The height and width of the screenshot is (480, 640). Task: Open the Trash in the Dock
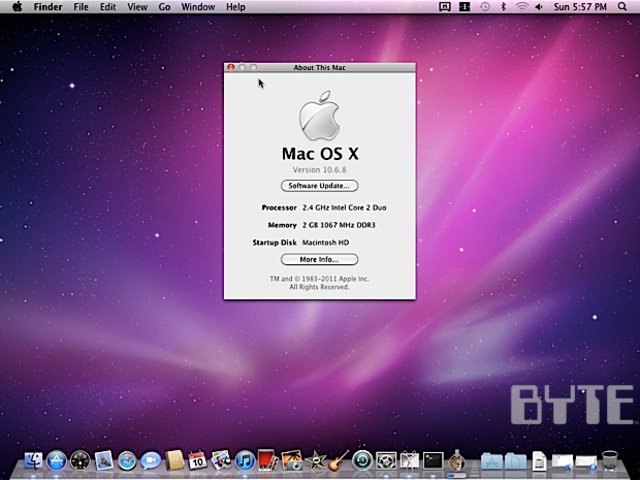(610, 461)
